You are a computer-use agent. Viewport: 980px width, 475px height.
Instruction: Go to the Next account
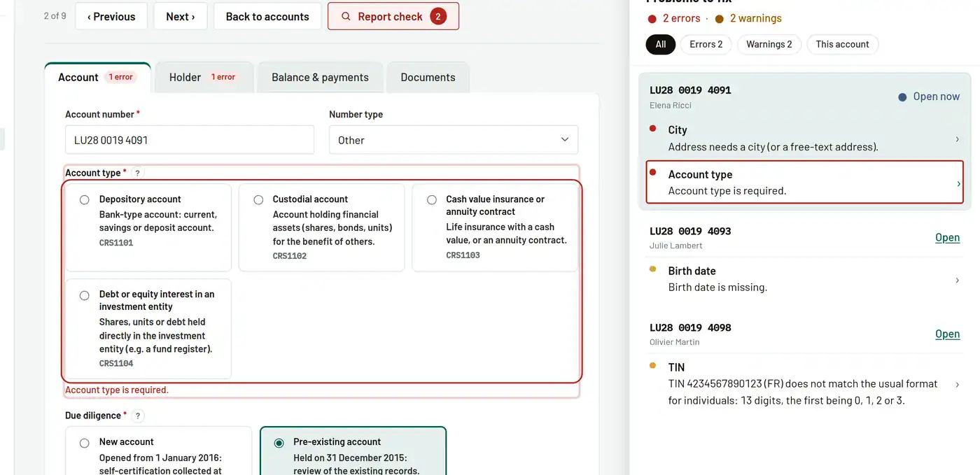181,16
